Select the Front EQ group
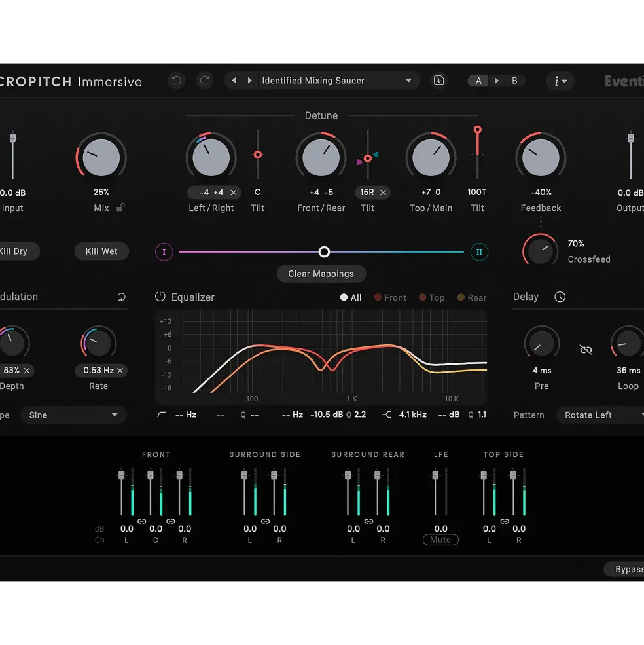 point(390,297)
